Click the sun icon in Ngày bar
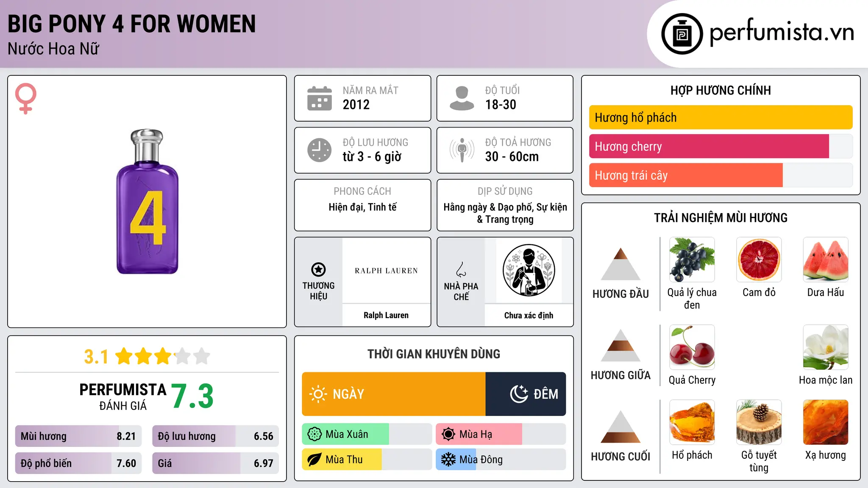Screen dimensions: 868x488 point(318,394)
